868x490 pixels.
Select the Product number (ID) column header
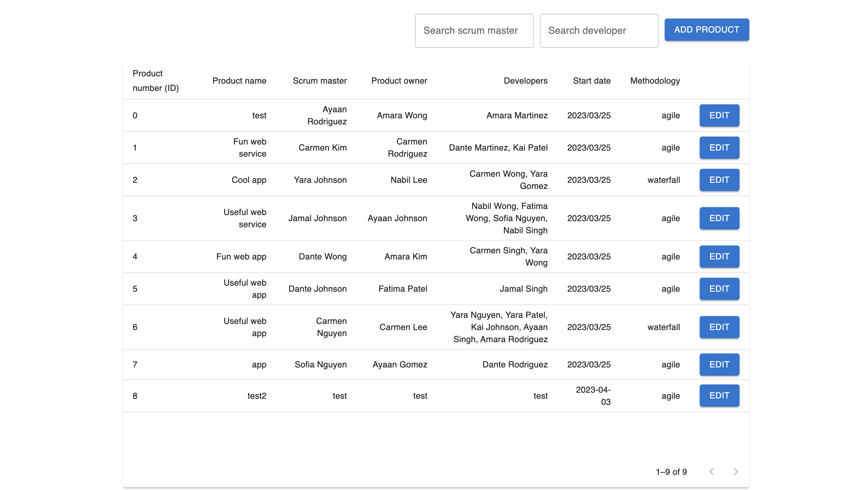[x=156, y=81]
